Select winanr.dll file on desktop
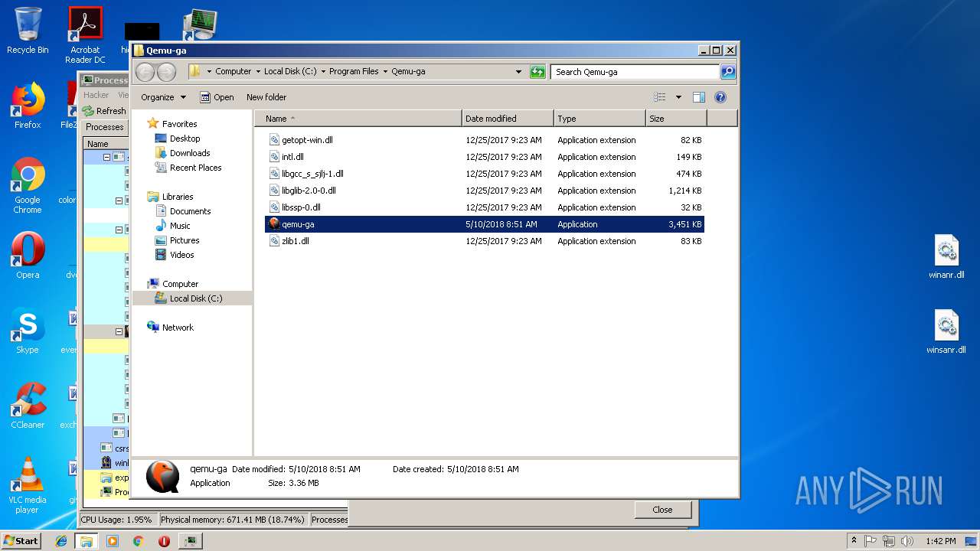This screenshot has width=980, height=551. point(946,257)
